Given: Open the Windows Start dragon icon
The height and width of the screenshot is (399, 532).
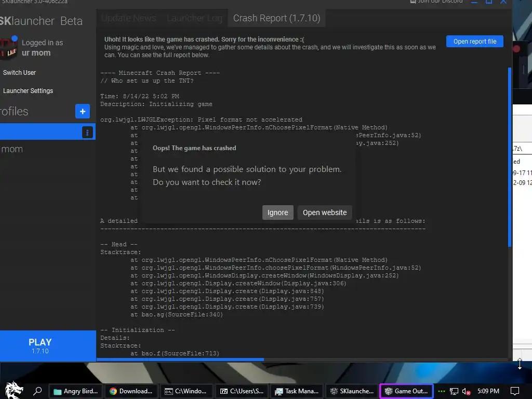Looking at the screenshot, I should (x=14, y=390).
